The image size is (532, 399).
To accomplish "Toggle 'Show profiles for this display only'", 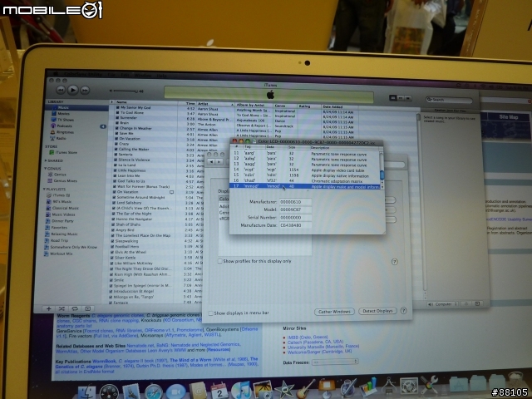I will coord(220,261).
